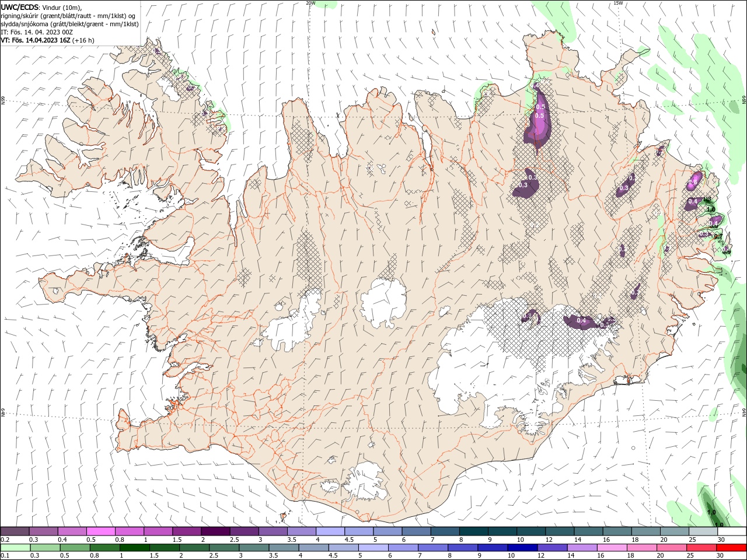Pick the crimson 25 swatch in lower scale

(x=701, y=548)
